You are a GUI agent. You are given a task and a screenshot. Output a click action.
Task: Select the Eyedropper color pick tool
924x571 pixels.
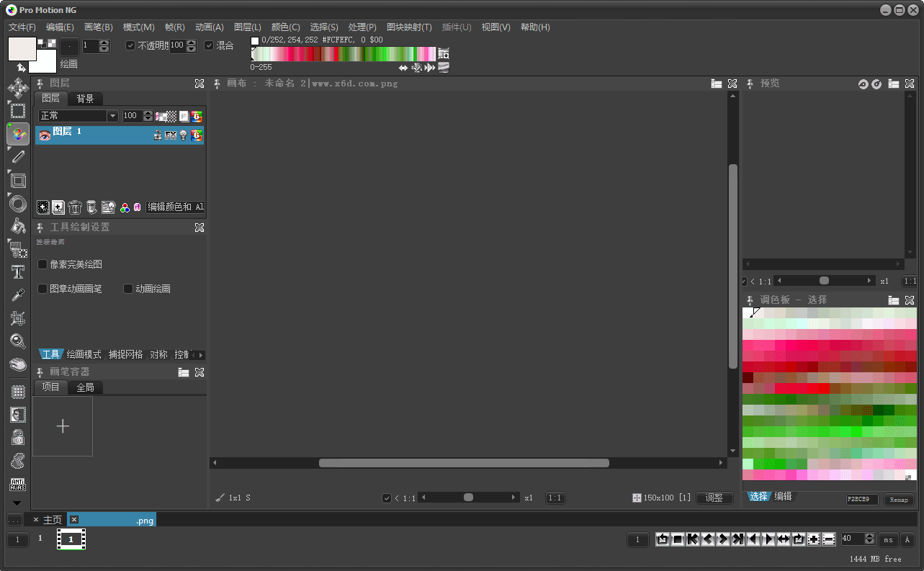click(17, 295)
